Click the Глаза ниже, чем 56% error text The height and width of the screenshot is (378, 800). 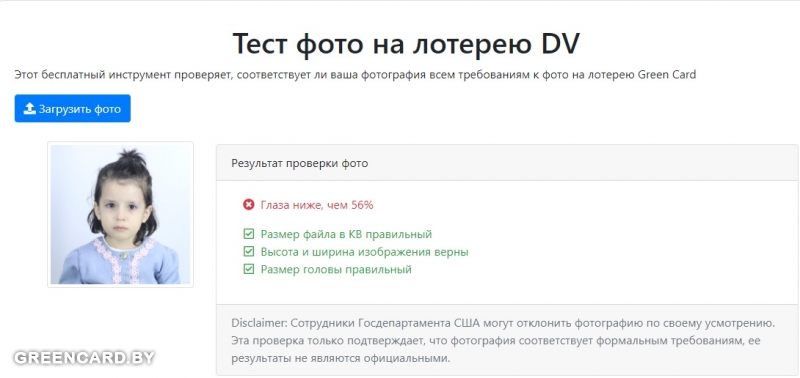click(317, 205)
